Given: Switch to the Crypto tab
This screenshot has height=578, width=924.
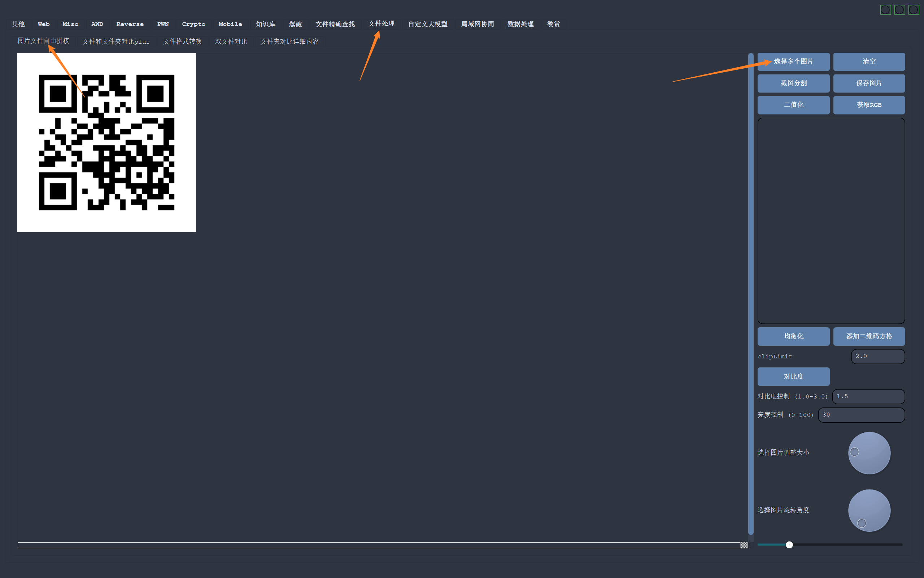Looking at the screenshot, I should (x=193, y=24).
